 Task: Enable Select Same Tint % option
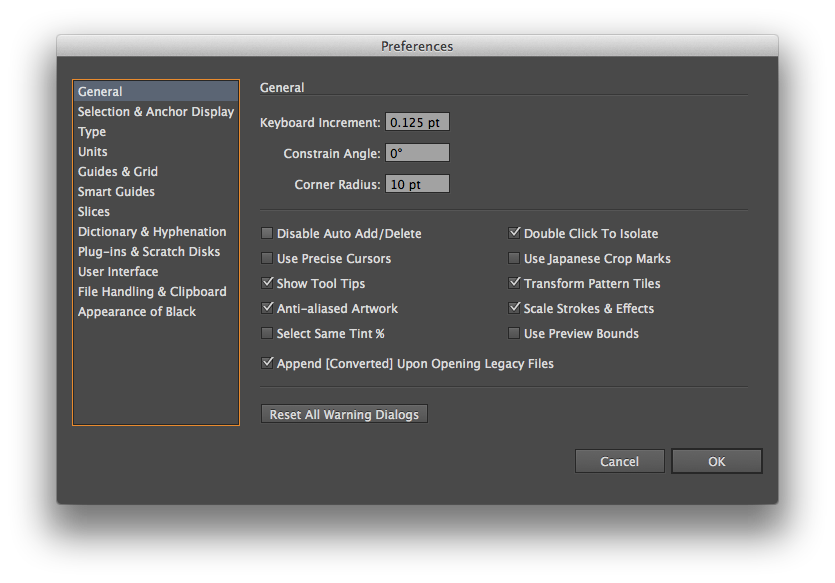[267, 333]
